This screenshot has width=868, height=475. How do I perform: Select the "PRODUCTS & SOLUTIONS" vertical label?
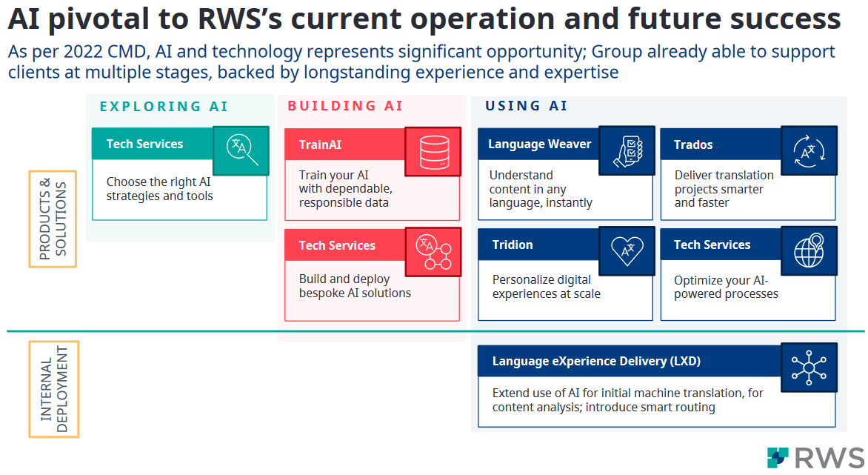pos(53,219)
